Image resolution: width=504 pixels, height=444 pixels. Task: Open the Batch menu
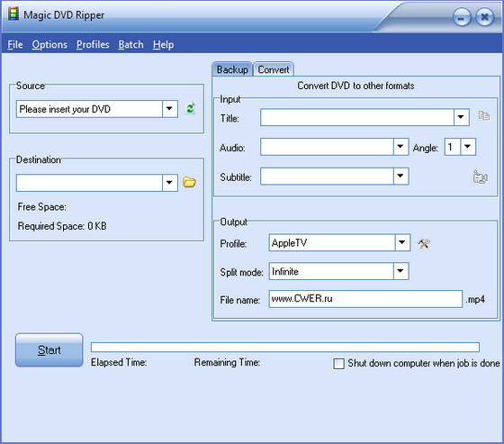130,44
